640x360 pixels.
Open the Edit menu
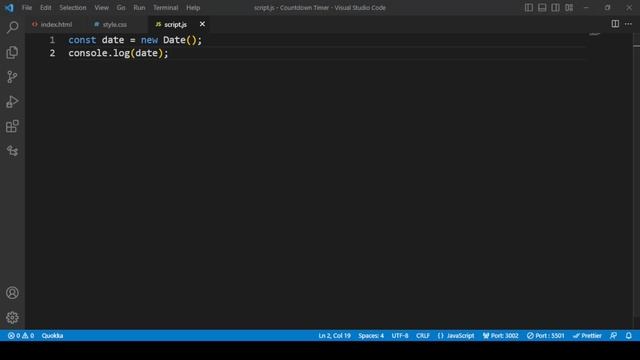click(46, 8)
